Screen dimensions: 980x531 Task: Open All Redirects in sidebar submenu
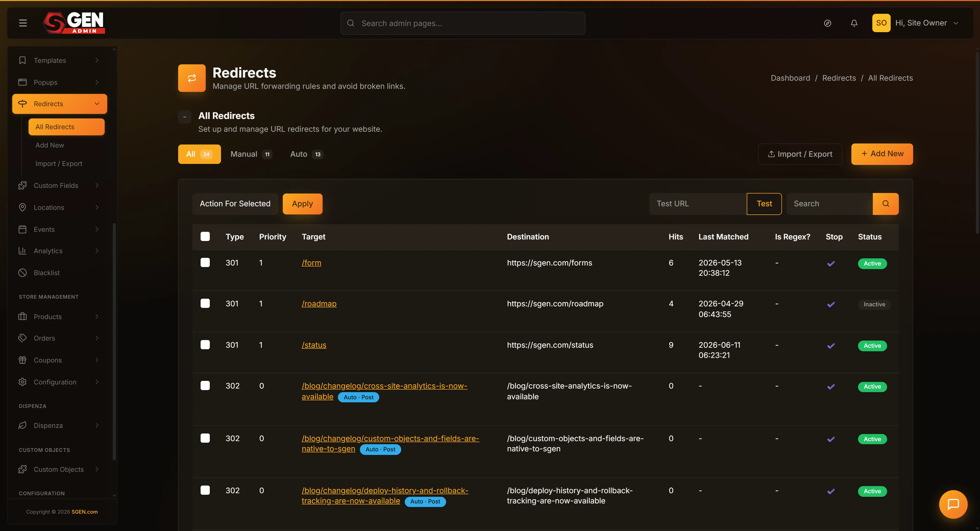click(x=67, y=127)
